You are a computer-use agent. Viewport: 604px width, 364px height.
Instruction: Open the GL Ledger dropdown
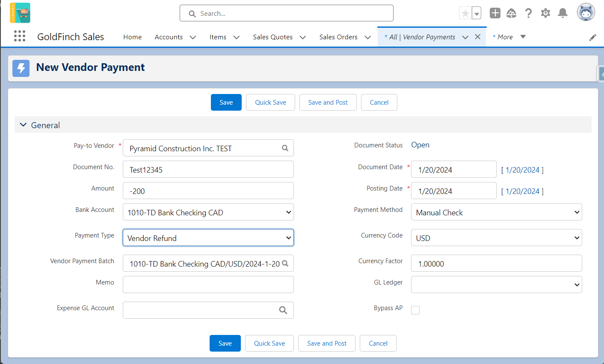point(497,285)
